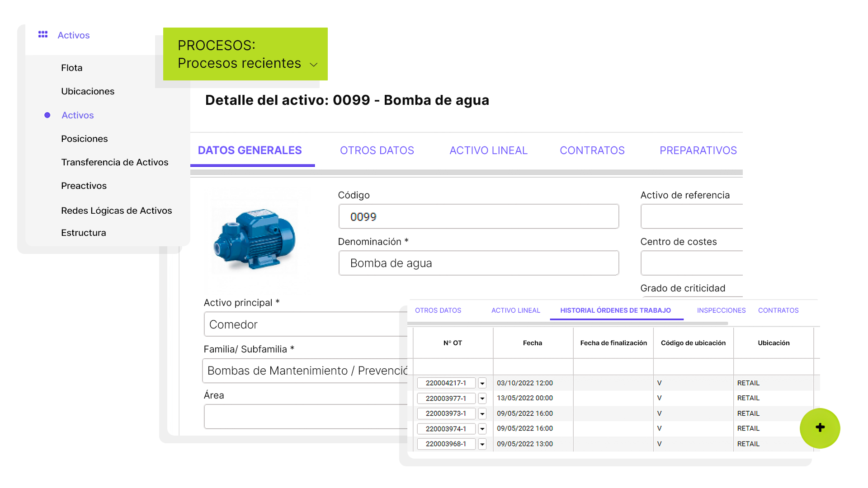Switch to the PREPARATIVOS tab

click(698, 150)
